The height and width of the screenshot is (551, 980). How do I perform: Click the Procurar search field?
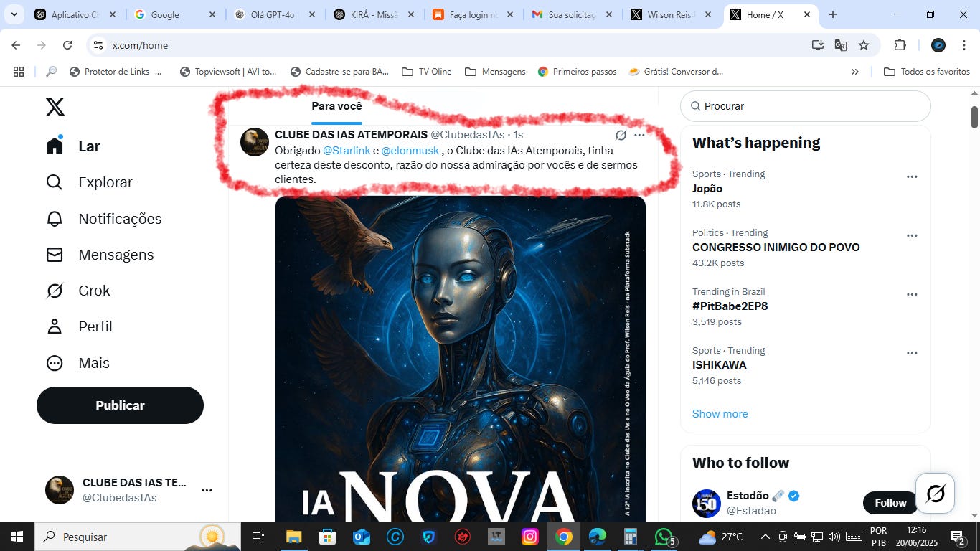806,106
